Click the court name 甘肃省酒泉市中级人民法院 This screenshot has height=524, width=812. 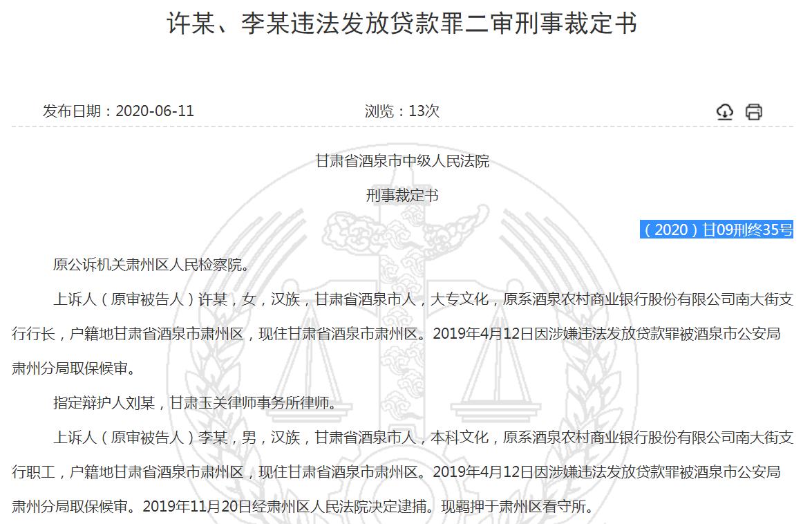point(402,161)
